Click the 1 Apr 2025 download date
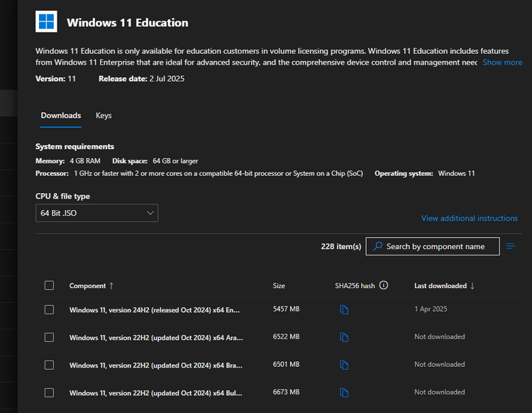This screenshot has width=532, height=413. click(431, 309)
